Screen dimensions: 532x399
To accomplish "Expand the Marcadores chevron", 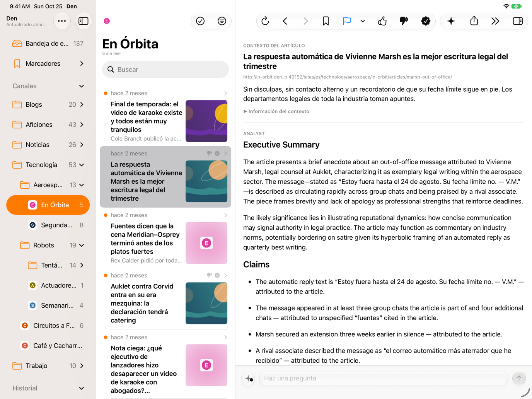I will click(x=82, y=63).
